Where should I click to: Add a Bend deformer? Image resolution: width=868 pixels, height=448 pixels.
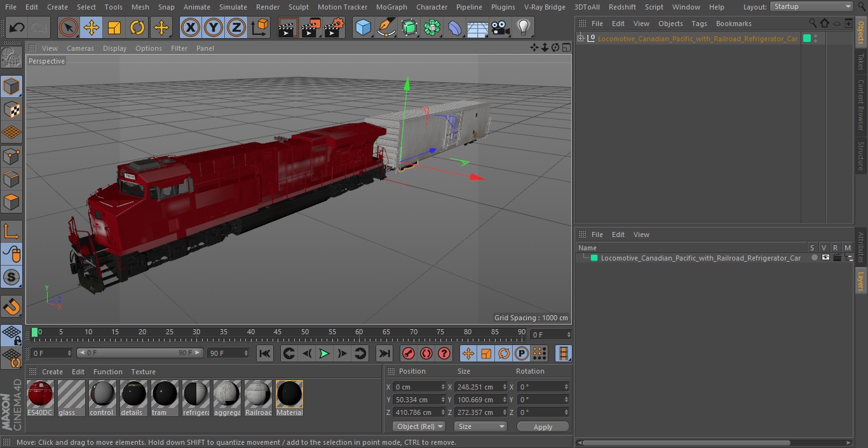[x=455, y=27]
